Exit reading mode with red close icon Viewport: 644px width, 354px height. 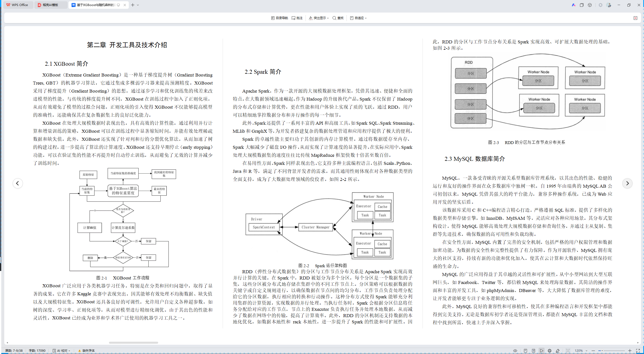tap(635, 18)
